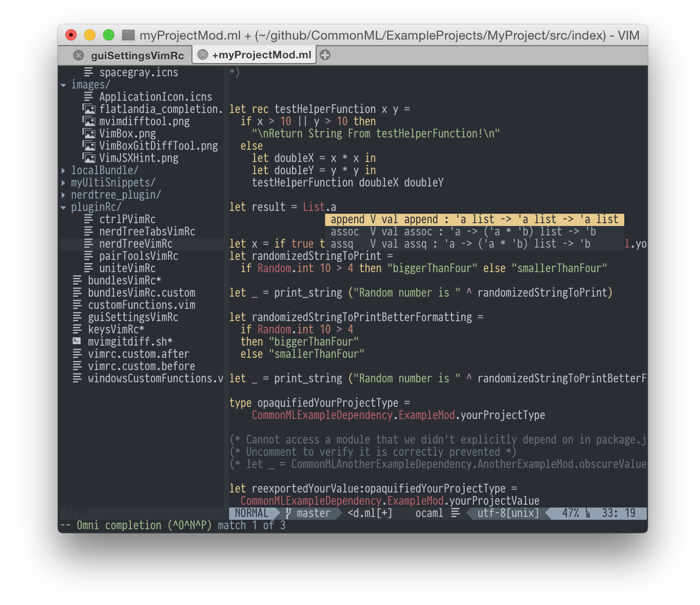The image size is (700, 605).
Task: Click the 33: 19 cursor position
Action: click(619, 513)
